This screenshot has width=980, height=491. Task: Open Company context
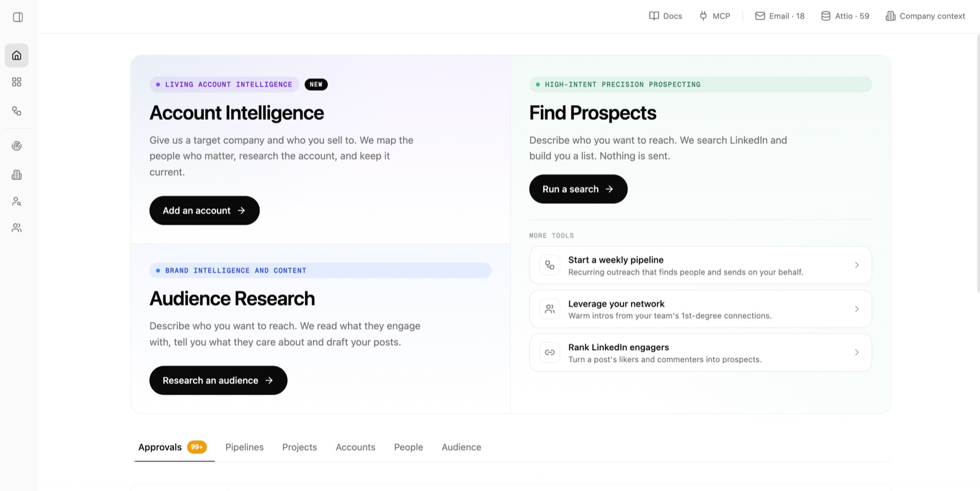pyautogui.click(x=925, y=16)
